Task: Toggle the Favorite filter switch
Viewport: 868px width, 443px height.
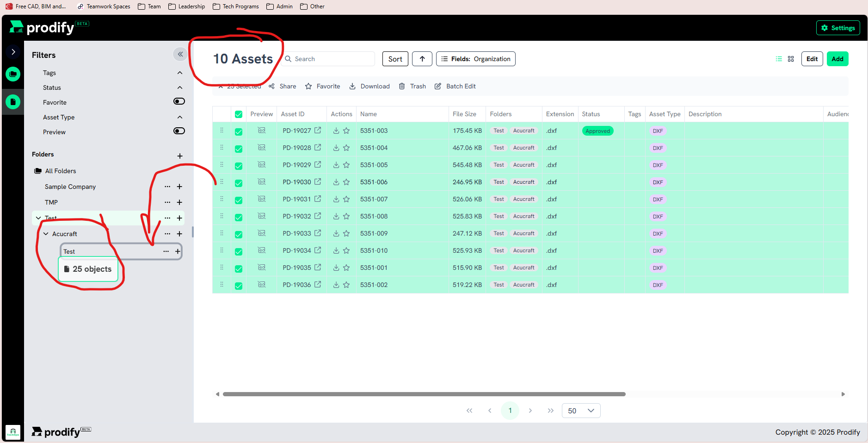Action: [179, 101]
